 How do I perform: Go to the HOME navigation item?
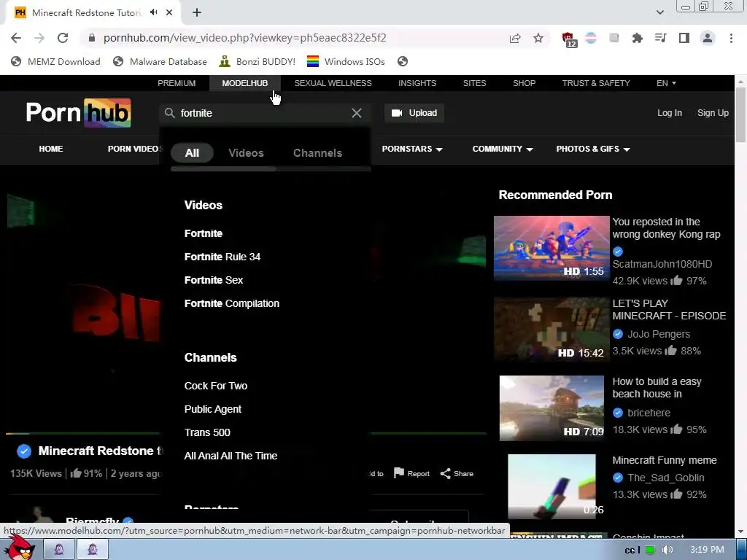tap(51, 149)
